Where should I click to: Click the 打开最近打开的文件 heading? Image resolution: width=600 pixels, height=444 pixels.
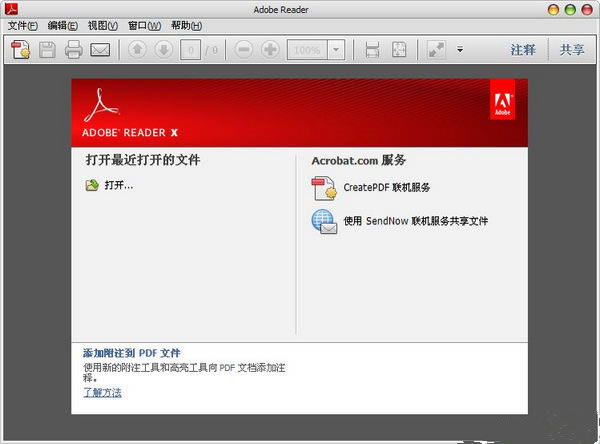tap(143, 160)
